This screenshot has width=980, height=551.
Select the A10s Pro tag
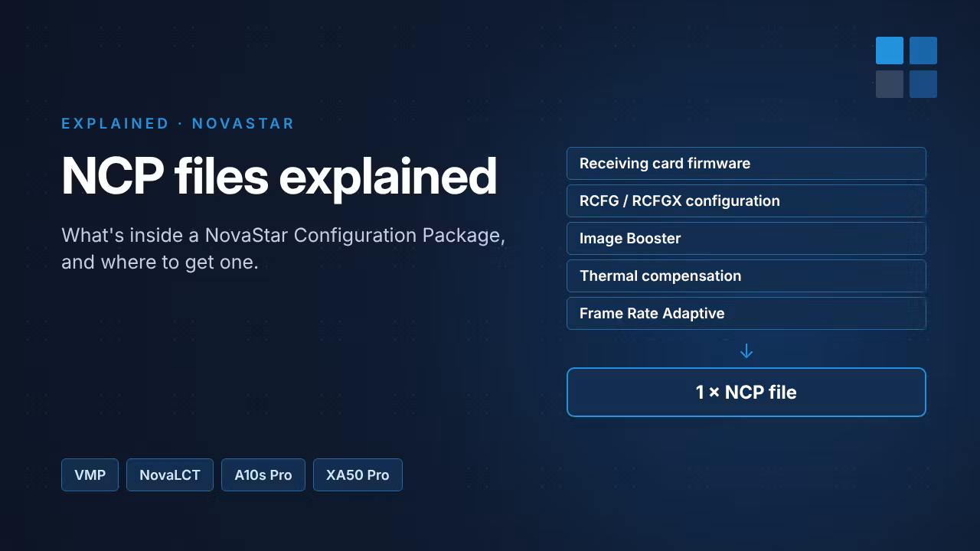tap(263, 474)
